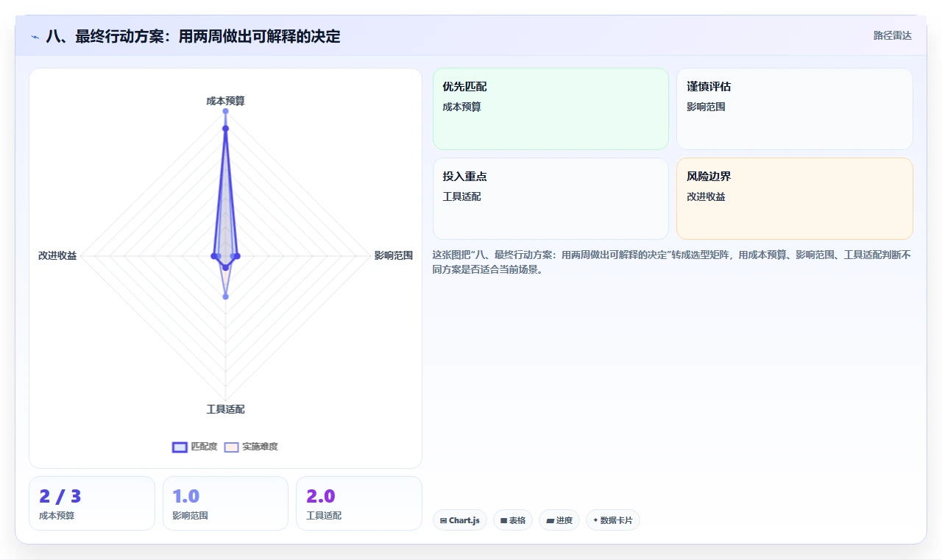Screen dimensions: 942x560
Task: Select the 优先匹配 card
Action: pyautogui.click(x=550, y=109)
